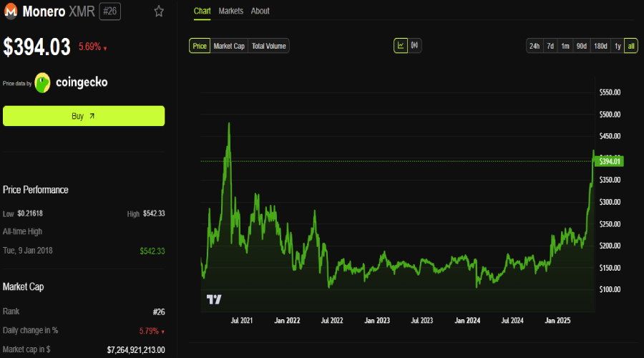Screen dimensions: 644x358
Task: Click the Daily change down arrow
Action: (163, 332)
